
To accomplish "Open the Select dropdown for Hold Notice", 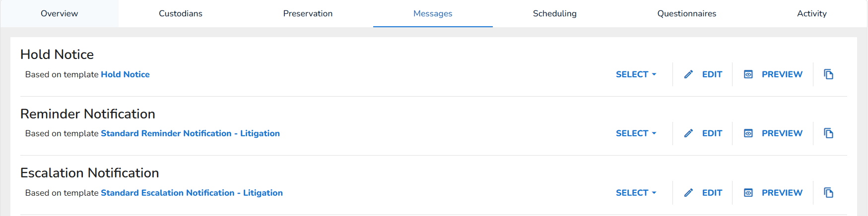I will click(x=636, y=74).
